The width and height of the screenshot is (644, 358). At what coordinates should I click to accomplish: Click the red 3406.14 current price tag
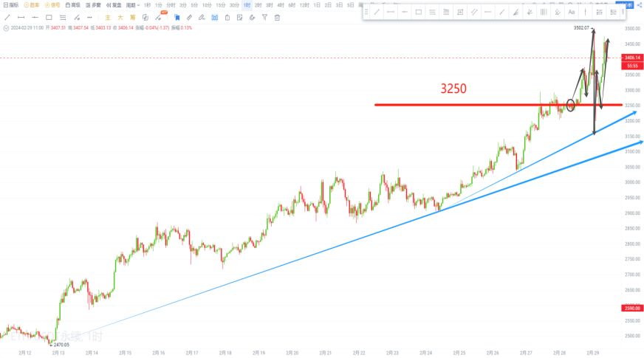pos(632,58)
